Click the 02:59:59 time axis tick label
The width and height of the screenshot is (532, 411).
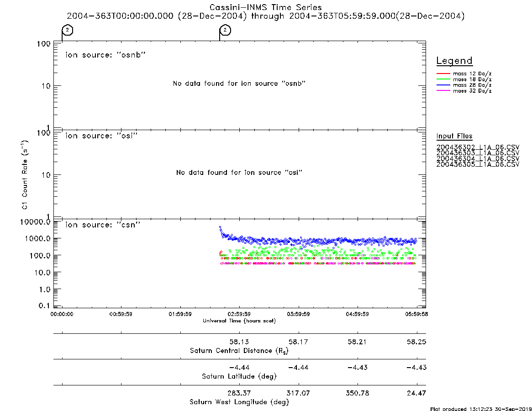239,314
